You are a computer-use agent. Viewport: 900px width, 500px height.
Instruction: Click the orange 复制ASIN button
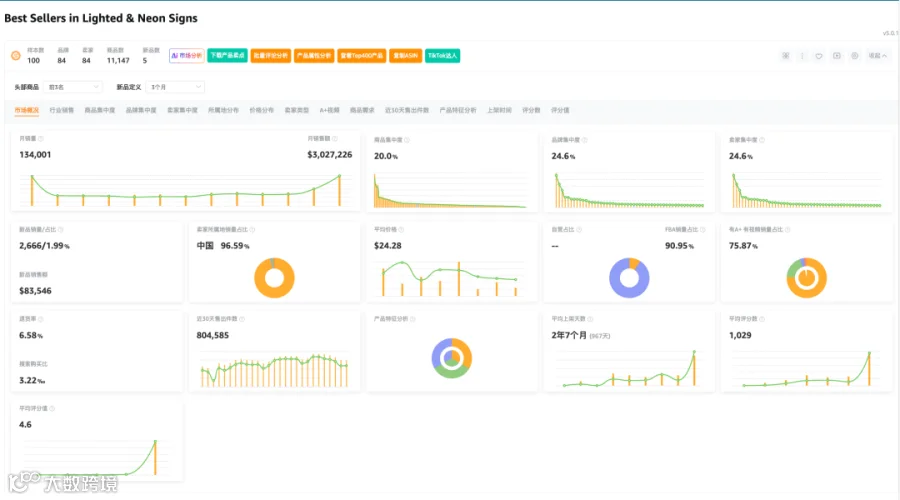pos(406,56)
